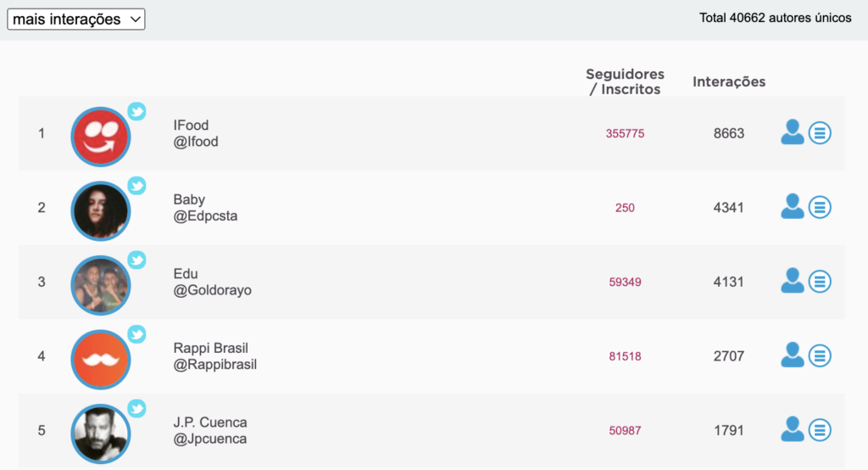Show posts list for Baby @Edpcsta
The image size is (868, 470).
click(820, 207)
